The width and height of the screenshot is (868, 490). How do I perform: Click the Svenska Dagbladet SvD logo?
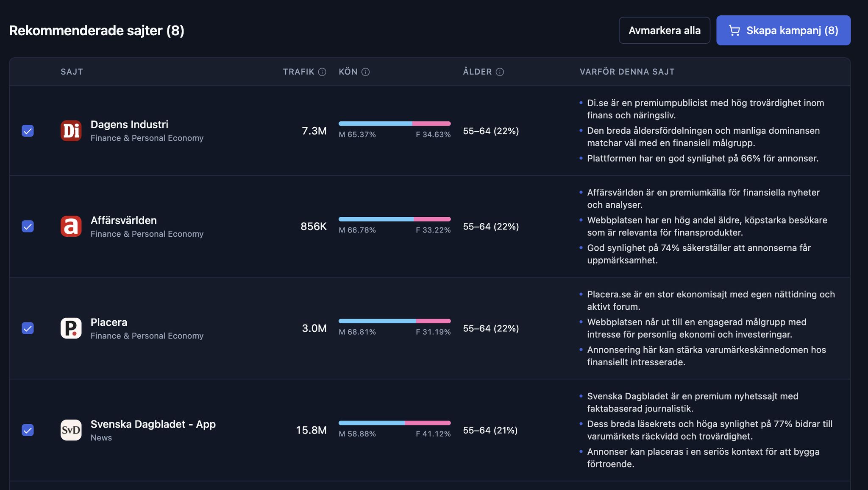(x=71, y=430)
